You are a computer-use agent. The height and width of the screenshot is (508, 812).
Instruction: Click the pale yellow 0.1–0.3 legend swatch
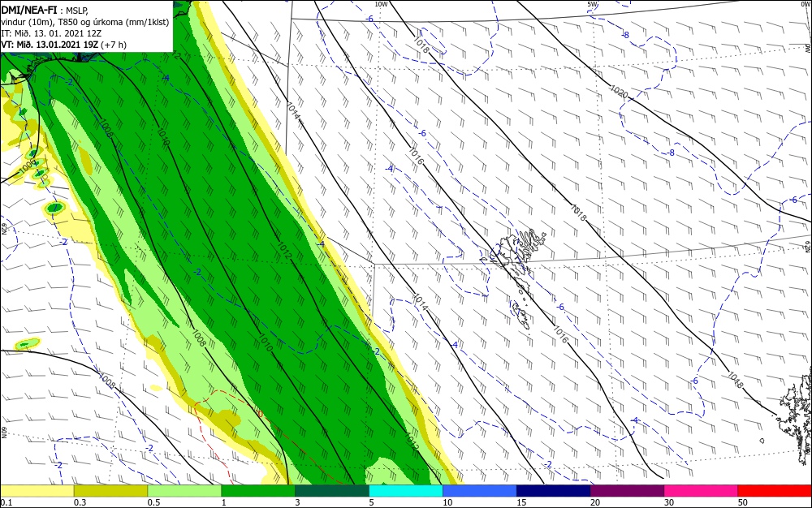point(37,491)
